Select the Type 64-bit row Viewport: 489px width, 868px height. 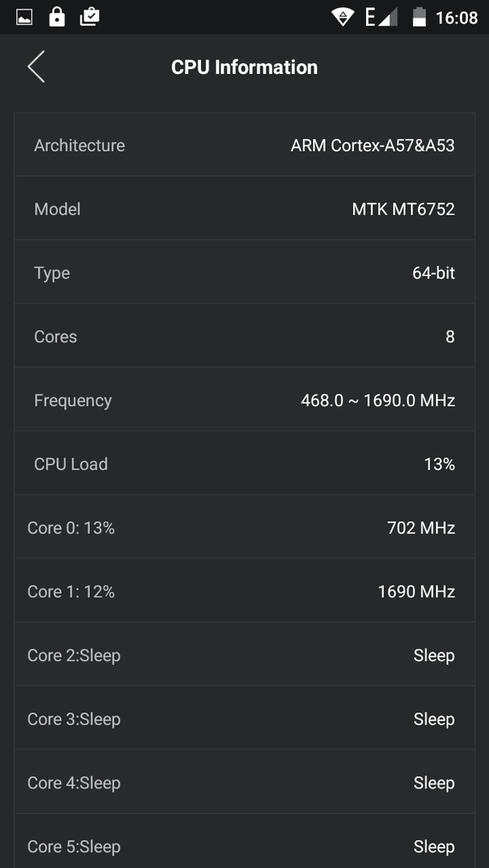(244, 272)
